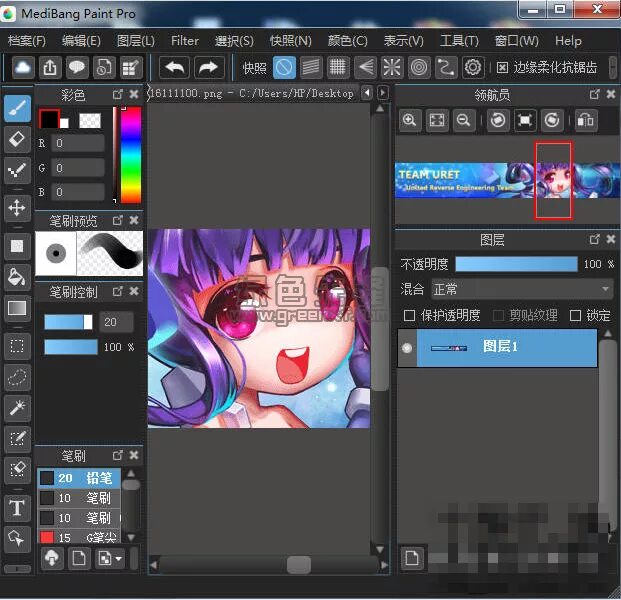Click the export/share toolbar icon

pos(50,68)
